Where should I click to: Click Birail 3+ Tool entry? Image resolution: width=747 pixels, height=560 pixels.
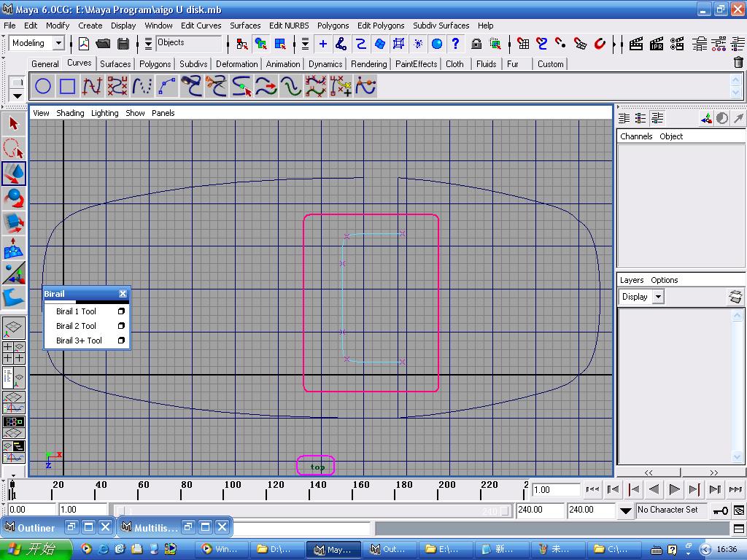(x=79, y=341)
